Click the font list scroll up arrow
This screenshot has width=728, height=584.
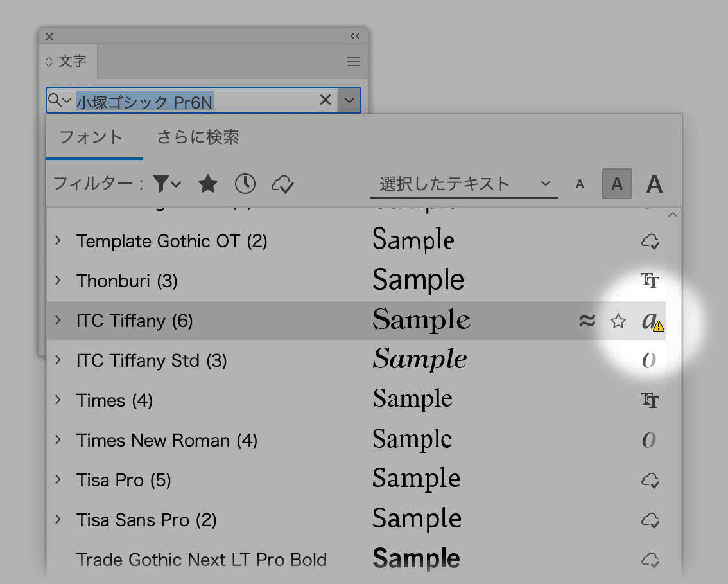[x=673, y=215]
